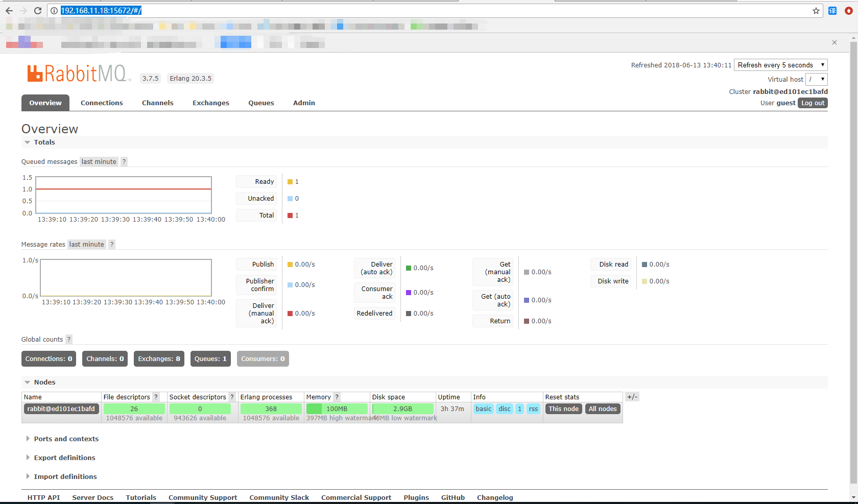The width and height of the screenshot is (858, 504).
Task: Click the browser forward arrow
Action: click(x=23, y=11)
